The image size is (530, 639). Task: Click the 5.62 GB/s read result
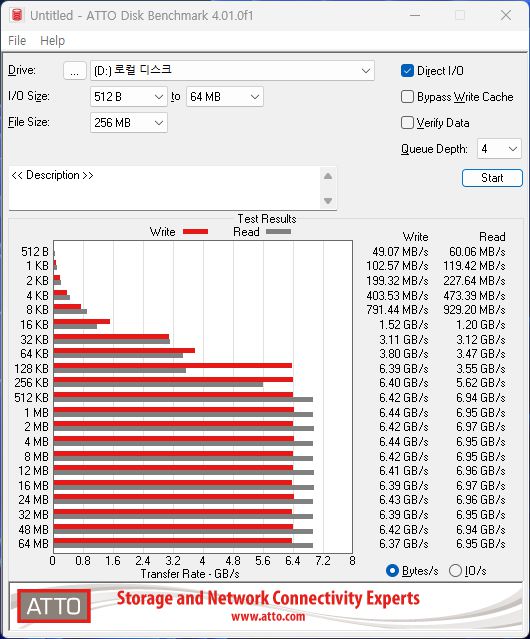(481, 383)
